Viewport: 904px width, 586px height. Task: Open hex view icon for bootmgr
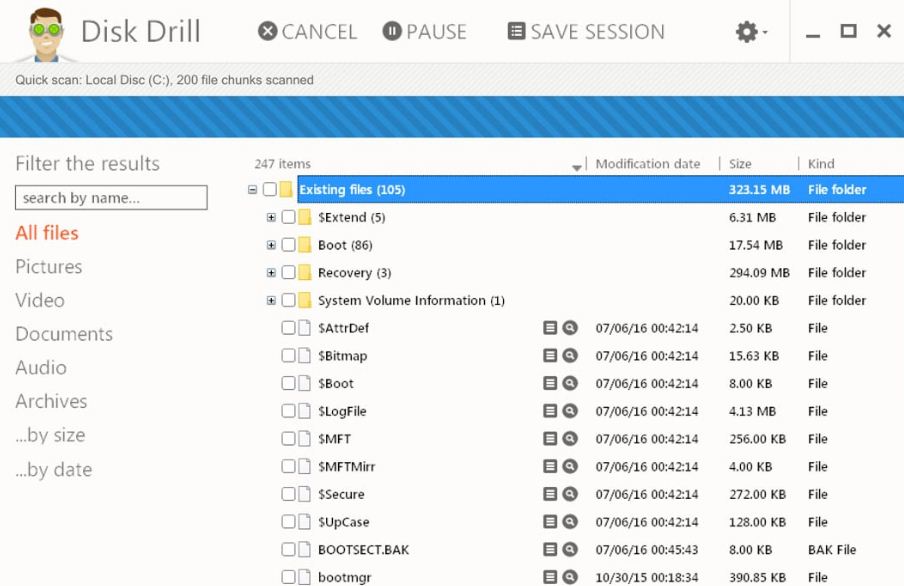[x=550, y=577]
